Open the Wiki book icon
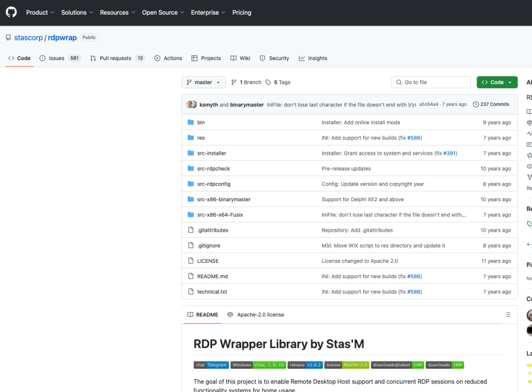 (233, 58)
